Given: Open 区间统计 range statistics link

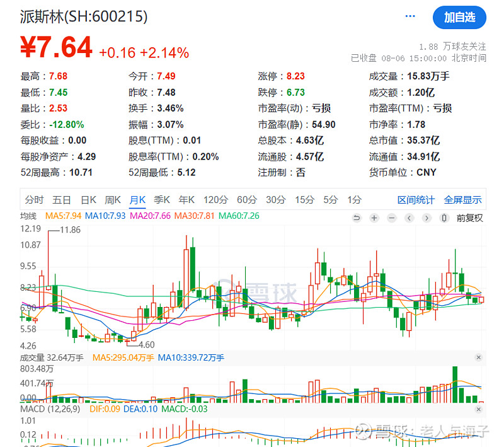Looking at the screenshot, I should point(416,200).
